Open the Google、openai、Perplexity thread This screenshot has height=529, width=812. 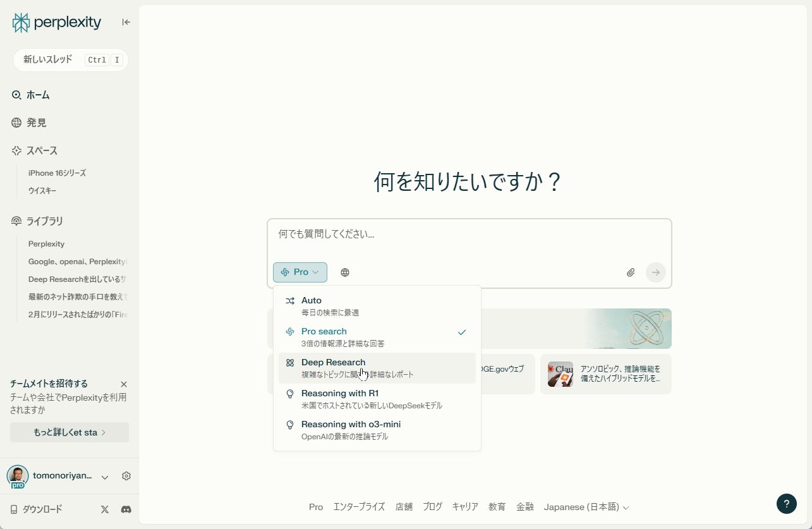[78, 262]
